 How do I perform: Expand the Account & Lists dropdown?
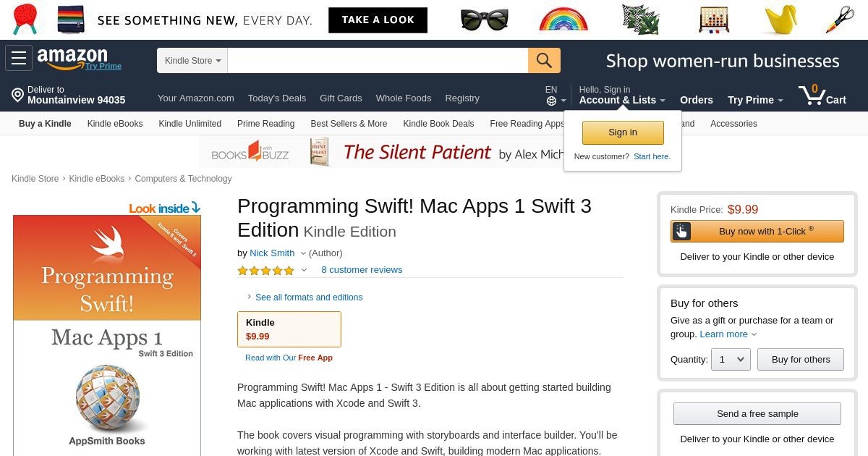click(622, 100)
